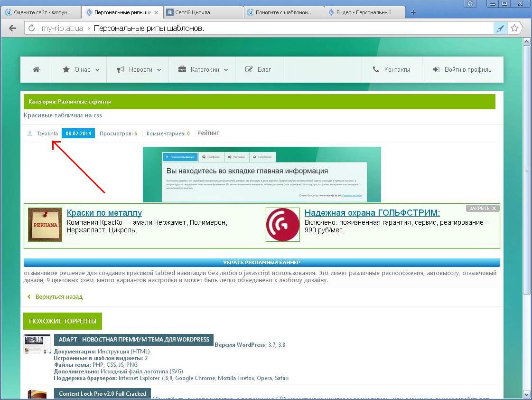532x400 pixels.
Task: Click the Tsyokhla author link
Action: click(47, 133)
